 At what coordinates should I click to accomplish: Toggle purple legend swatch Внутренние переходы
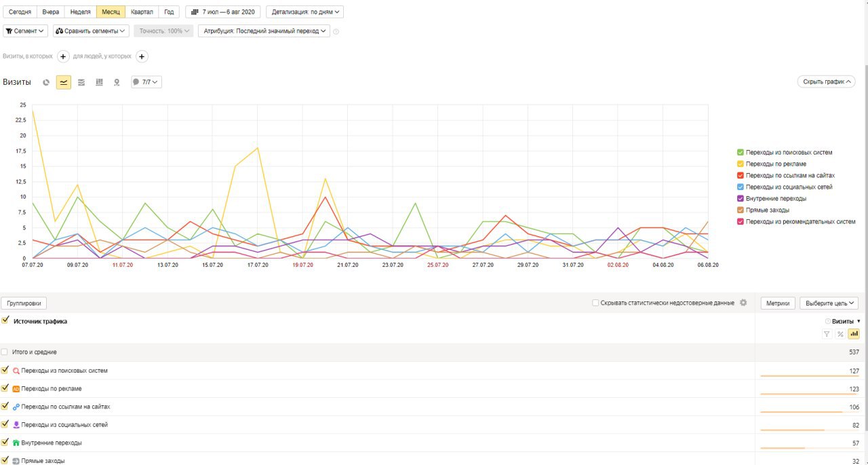(741, 198)
